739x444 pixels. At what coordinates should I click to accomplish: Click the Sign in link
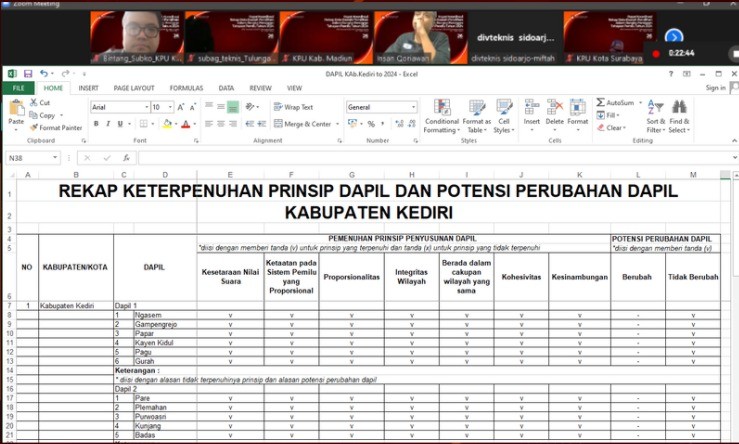point(714,88)
